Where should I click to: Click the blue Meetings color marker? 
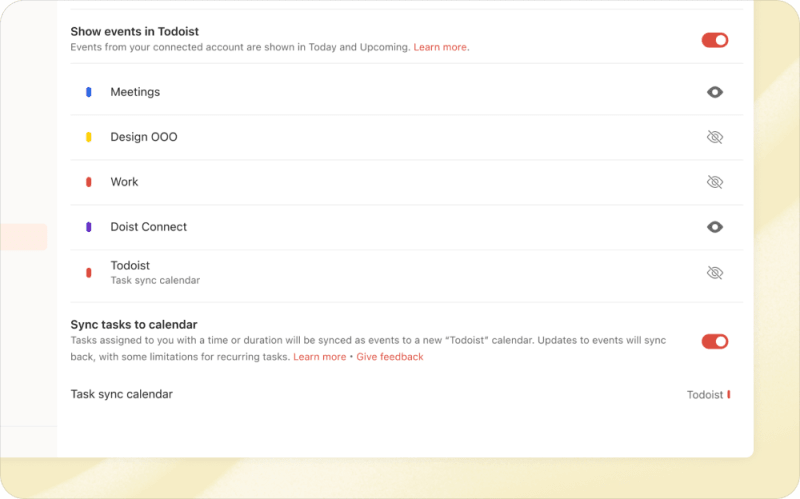point(88,92)
